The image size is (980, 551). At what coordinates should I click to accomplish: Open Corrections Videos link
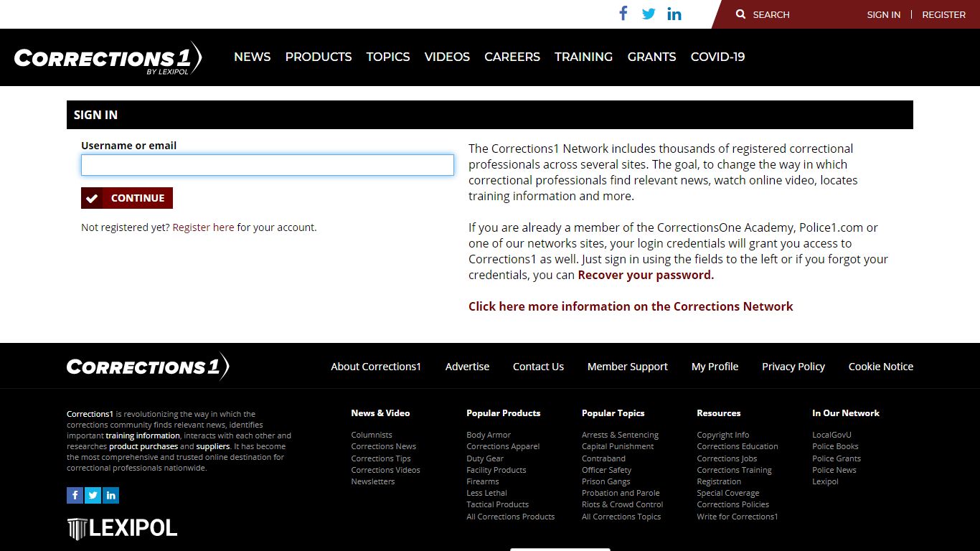386,470
